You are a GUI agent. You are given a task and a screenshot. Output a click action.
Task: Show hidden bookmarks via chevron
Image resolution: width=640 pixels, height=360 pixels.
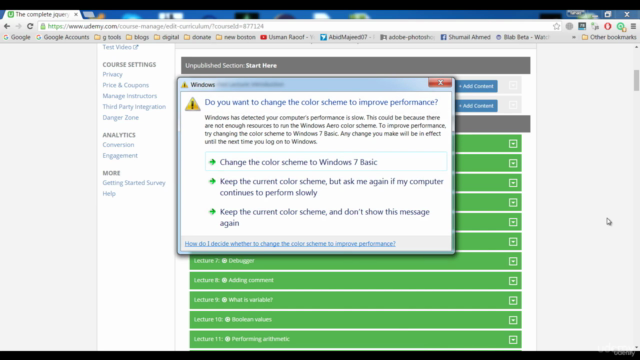tap(573, 37)
